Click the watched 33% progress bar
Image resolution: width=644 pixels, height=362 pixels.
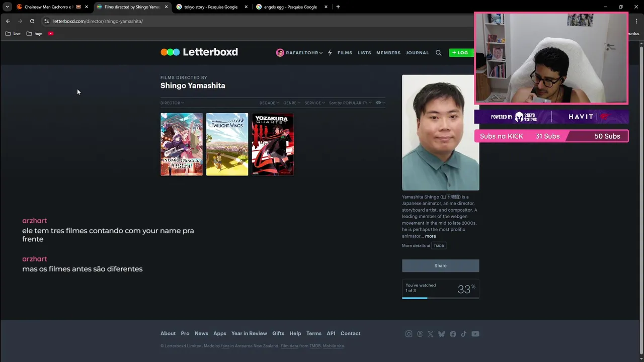click(440, 298)
